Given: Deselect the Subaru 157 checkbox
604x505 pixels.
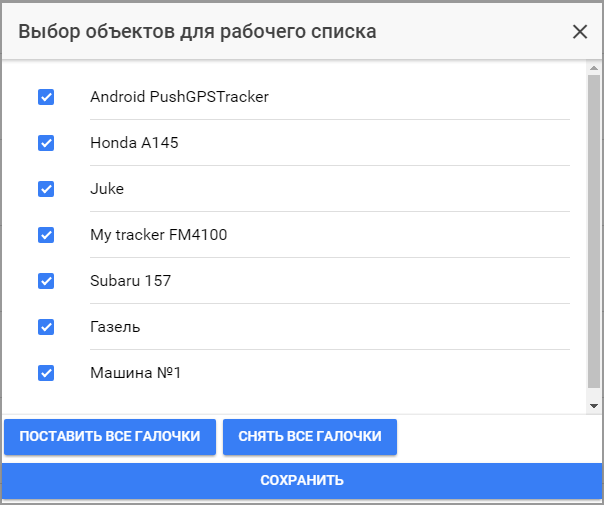Looking at the screenshot, I should (46, 281).
